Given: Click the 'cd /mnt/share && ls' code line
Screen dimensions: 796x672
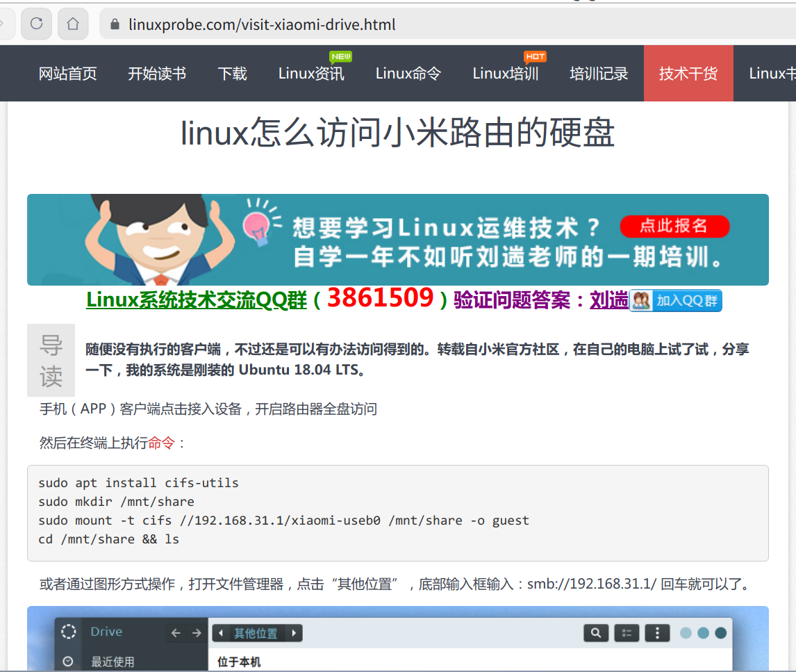Looking at the screenshot, I should [x=108, y=539].
